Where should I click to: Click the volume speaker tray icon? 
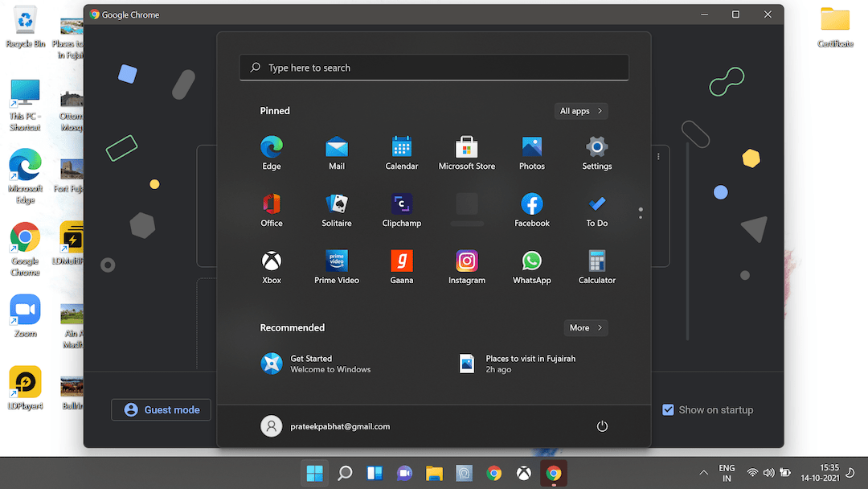[769, 473]
